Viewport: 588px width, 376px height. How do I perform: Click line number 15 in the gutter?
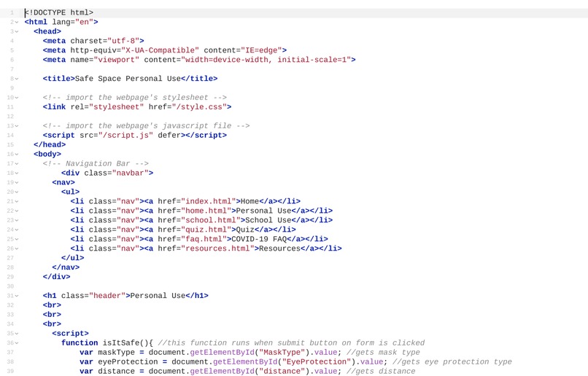(x=10, y=144)
